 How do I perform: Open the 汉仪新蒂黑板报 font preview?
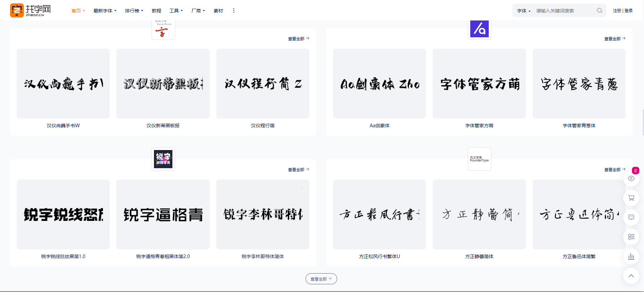[x=163, y=84]
